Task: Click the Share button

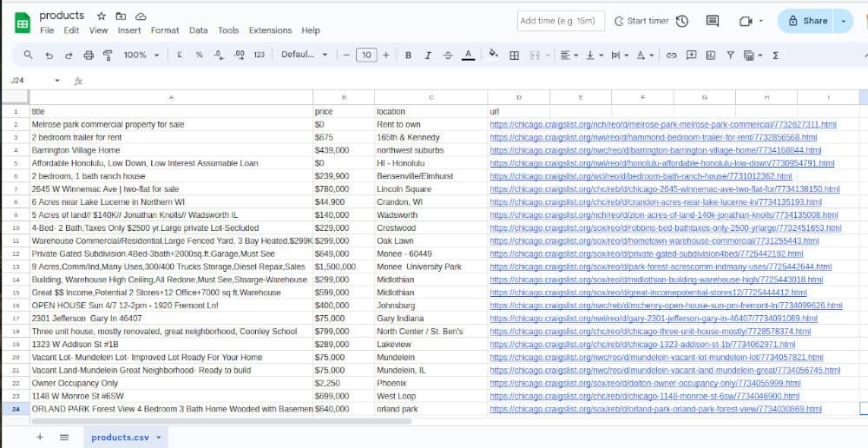Action: click(x=807, y=21)
